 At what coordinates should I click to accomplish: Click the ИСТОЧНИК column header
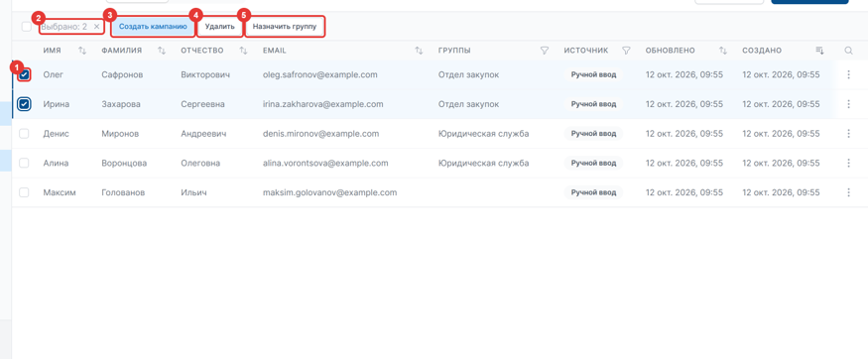tap(586, 51)
